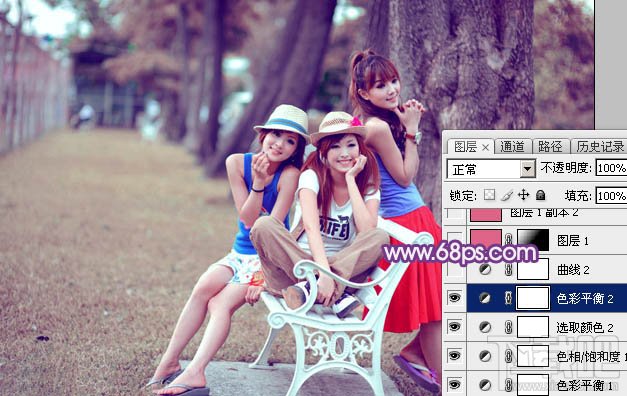Select the lock transparent pixels icon
The height and width of the screenshot is (396, 627).
tap(489, 195)
